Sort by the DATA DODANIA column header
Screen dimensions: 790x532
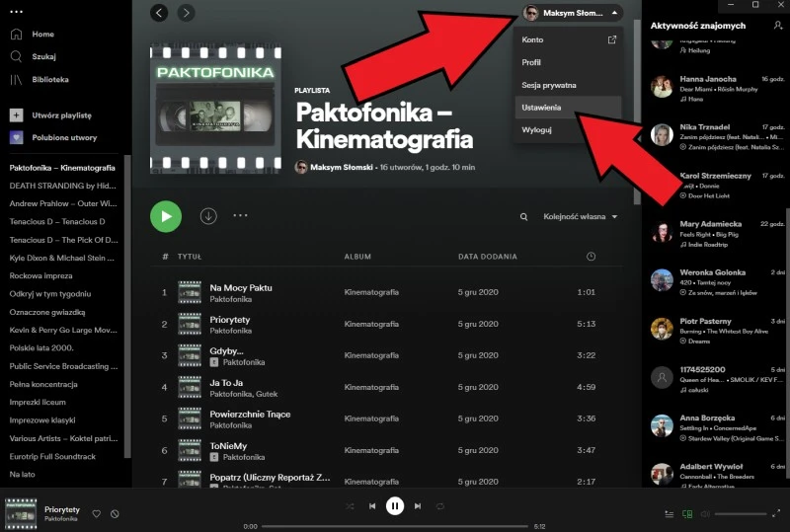[x=488, y=257]
